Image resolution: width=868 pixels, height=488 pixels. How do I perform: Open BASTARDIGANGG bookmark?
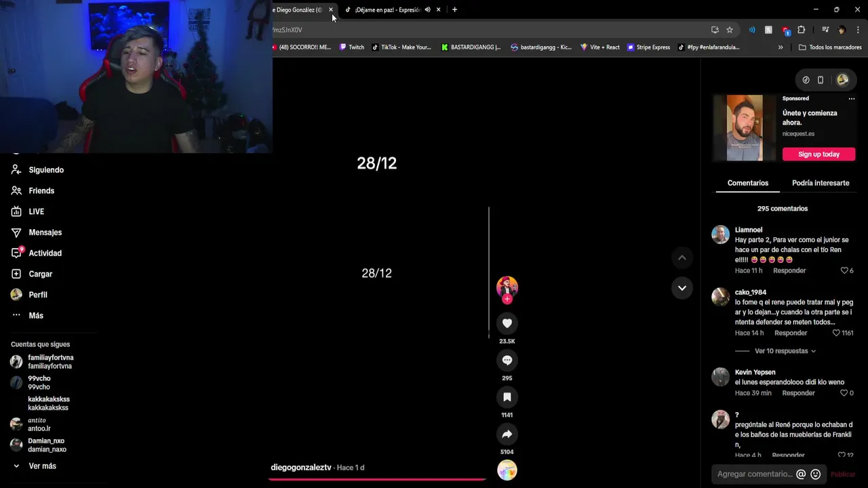click(x=471, y=47)
